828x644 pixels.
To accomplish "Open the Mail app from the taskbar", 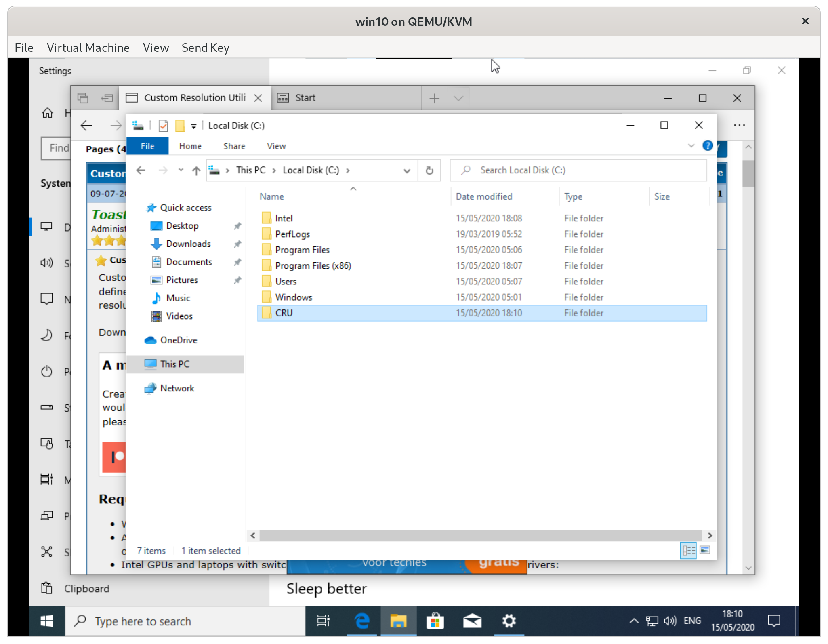I will (473, 621).
